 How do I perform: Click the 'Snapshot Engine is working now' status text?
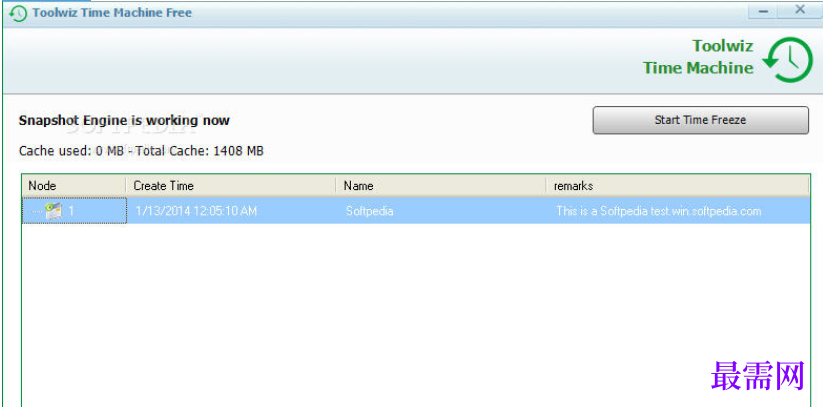pos(124,120)
